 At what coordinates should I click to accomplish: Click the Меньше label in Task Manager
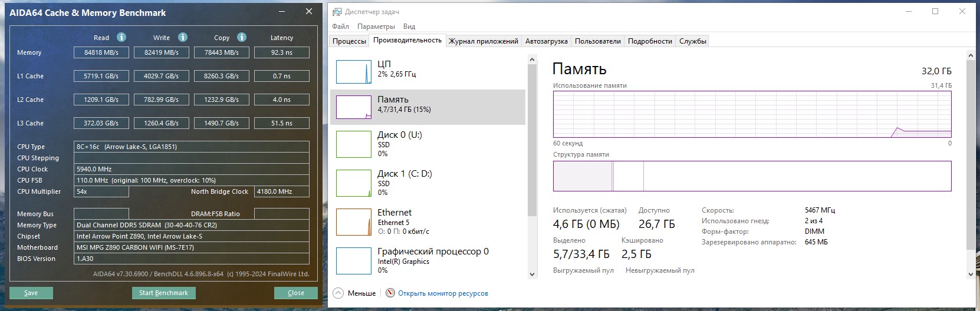[361, 293]
